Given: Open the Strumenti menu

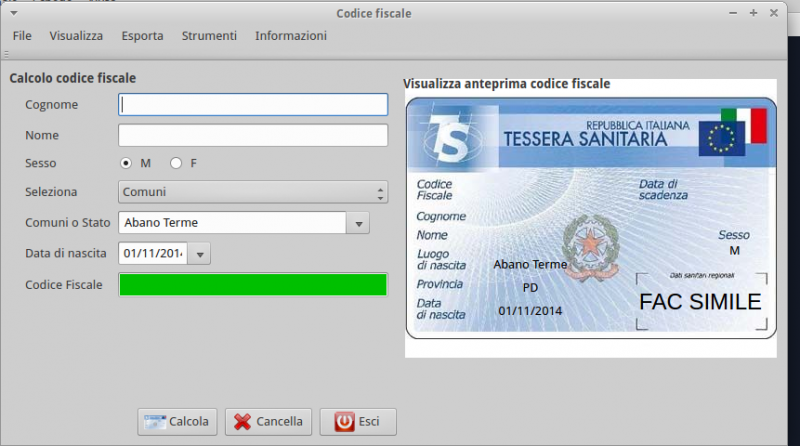Looking at the screenshot, I should click(x=209, y=36).
